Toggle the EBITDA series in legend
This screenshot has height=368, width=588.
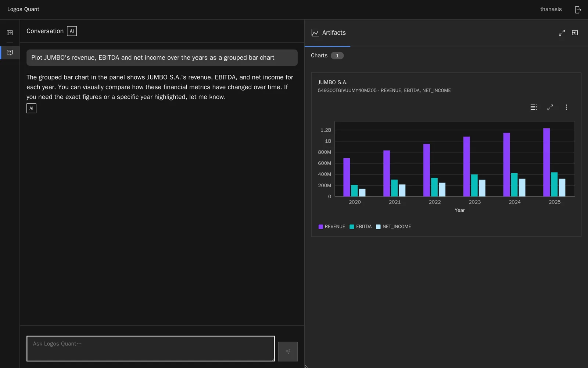pyautogui.click(x=361, y=227)
